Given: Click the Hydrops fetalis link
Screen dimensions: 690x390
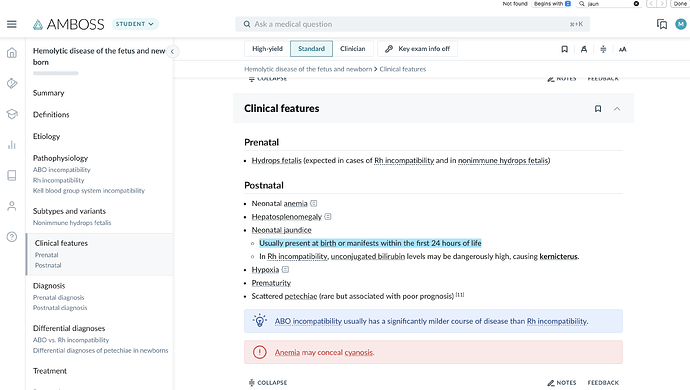Looking at the screenshot, I should pos(276,160).
